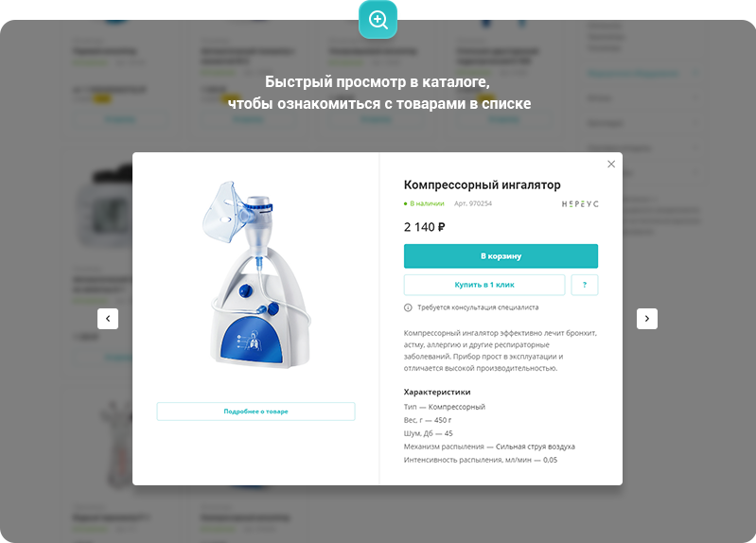The image size is (756, 543).
Task: Click the info icon near consultation notice
Action: (408, 307)
